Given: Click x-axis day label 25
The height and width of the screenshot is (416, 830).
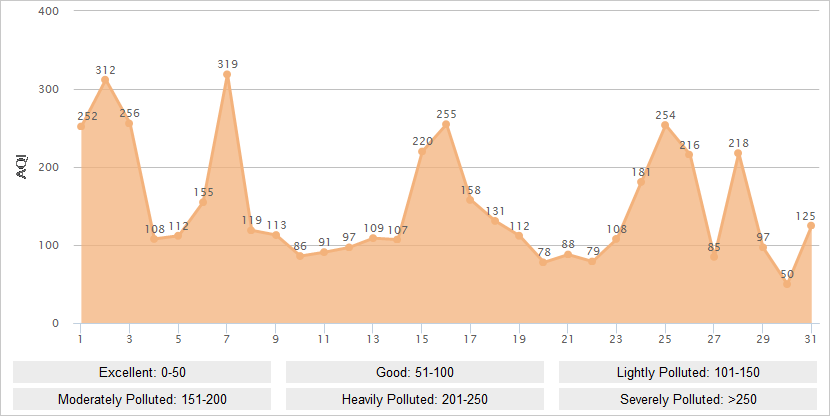Looking at the screenshot, I should [x=665, y=339].
